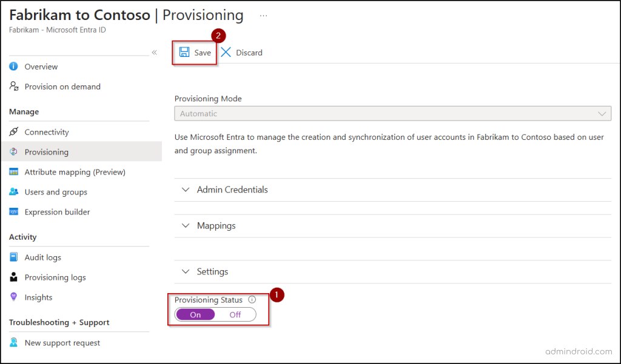Select the Provision on demand icon
621x364 pixels.
point(13,87)
